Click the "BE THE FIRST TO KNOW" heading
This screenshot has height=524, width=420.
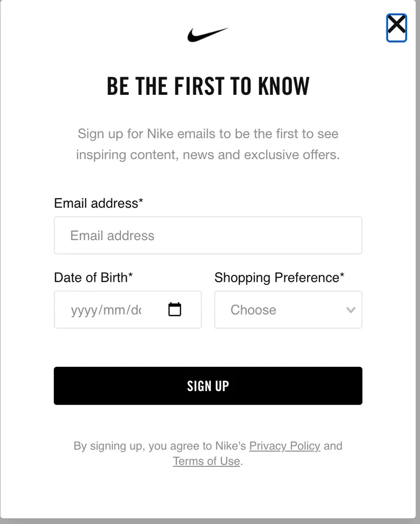click(x=208, y=86)
